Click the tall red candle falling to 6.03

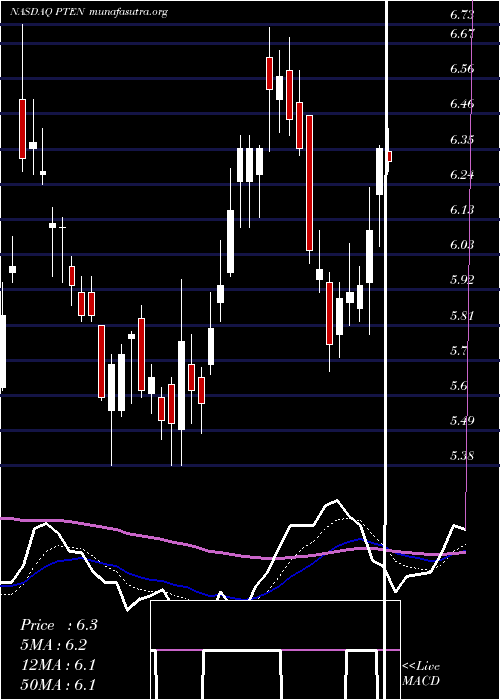coord(309,183)
